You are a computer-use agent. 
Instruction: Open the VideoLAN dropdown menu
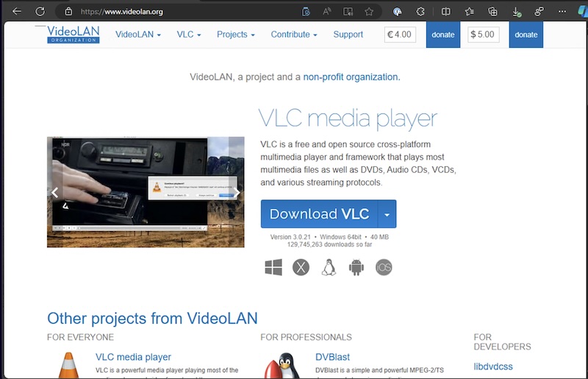coord(138,35)
